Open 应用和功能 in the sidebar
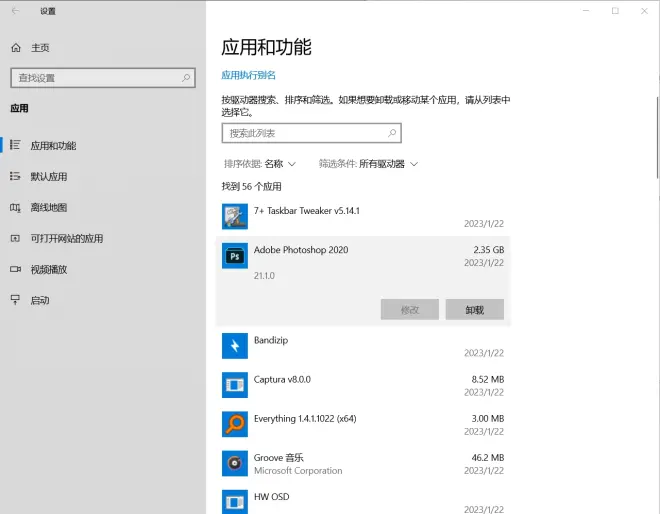660x514 pixels. click(53, 146)
